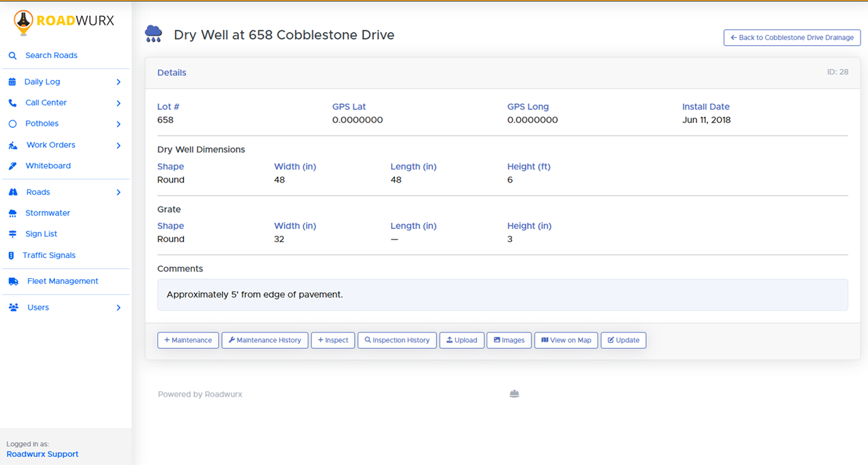Click the Users people icon
The width and height of the screenshot is (868, 465).
click(13, 308)
